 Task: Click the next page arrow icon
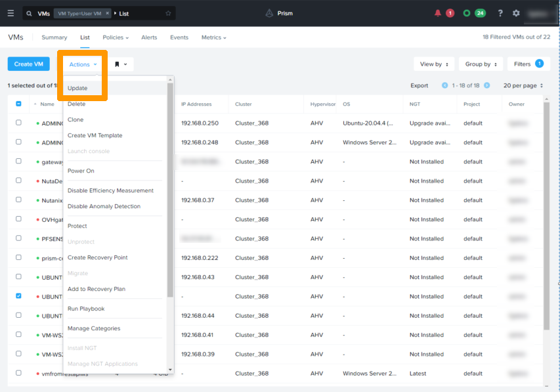(486, 85)
